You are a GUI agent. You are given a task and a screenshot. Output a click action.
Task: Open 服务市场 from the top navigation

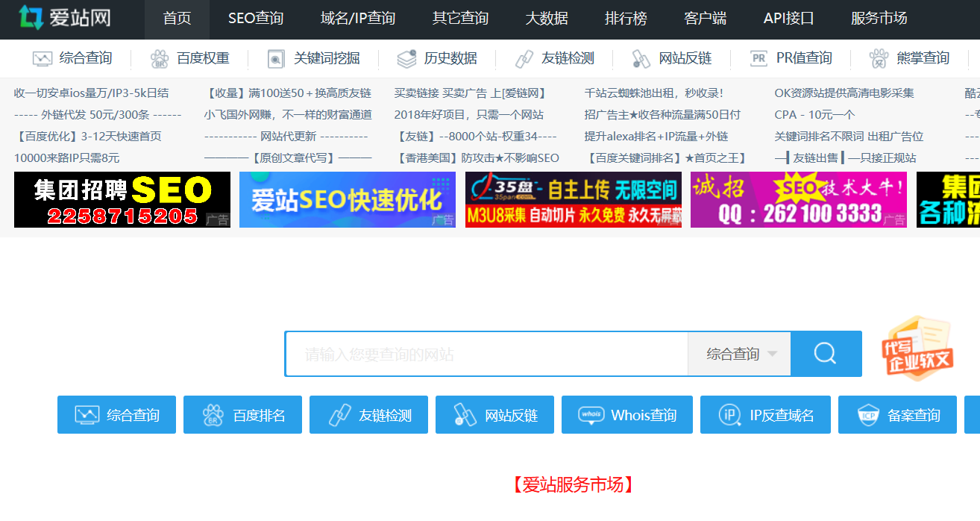(879, 19)
